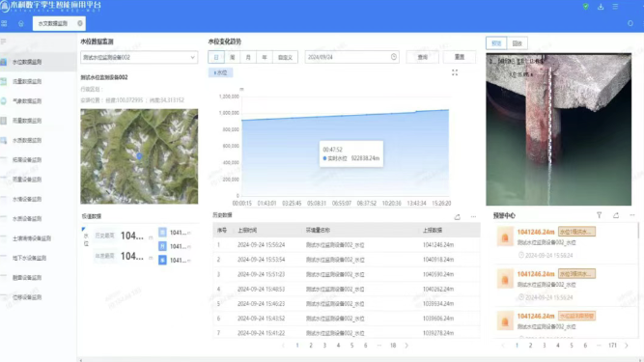The height and width of the screenshot is (362, 644).
Task: Go to page 18 of history table
Action: 393,346
